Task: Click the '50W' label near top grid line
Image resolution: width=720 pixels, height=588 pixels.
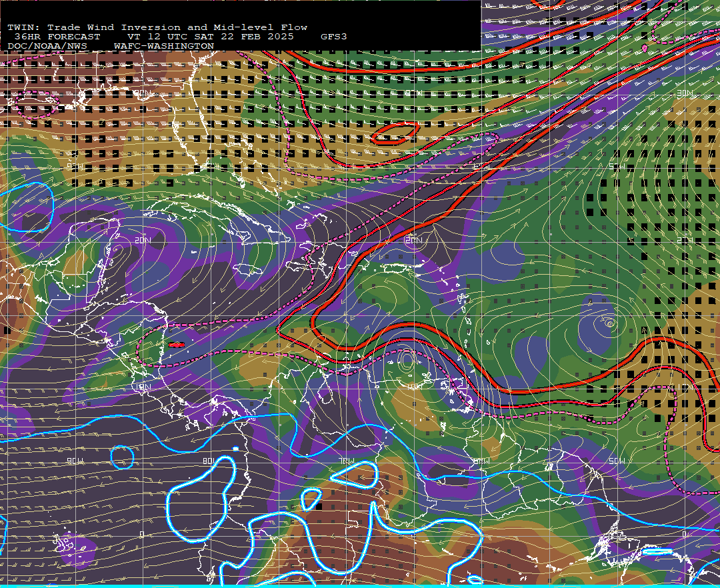Action: tap(617, 166)
